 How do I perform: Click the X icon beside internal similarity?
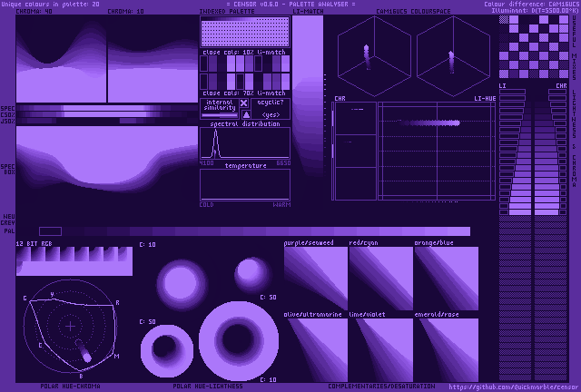tap(244, 103)
